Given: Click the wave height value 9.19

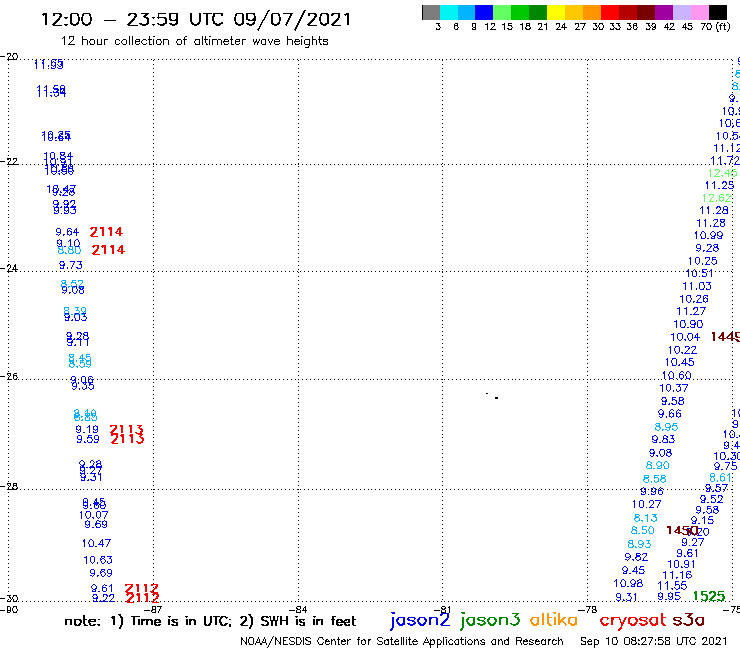Looking at the screenshot, I should pos(87,429).
